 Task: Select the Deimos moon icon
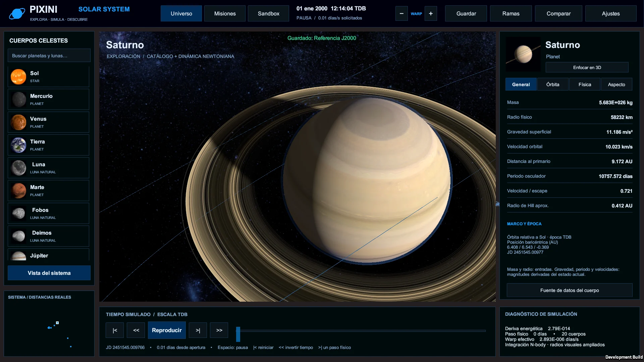coord(18,236)
